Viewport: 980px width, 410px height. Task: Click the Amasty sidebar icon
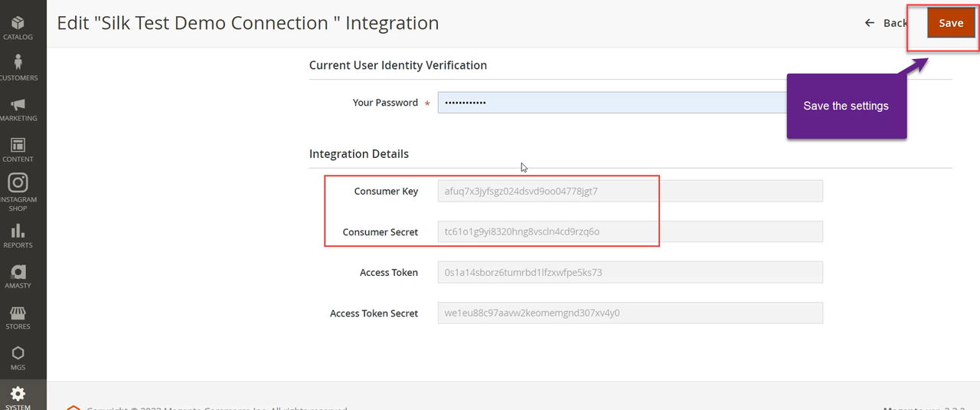(18, 276)
